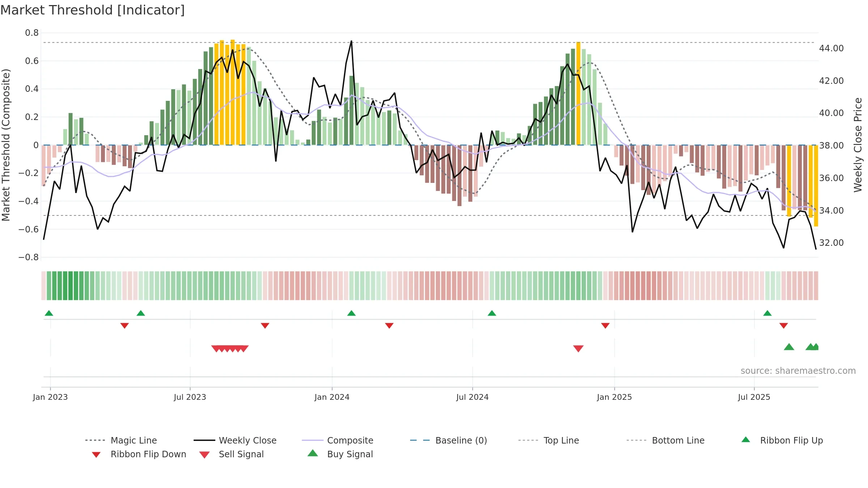Click the first buy signal marker in Aug 2025
The height and width of the screenshot is (488, 868).
(x=789, y=347)
